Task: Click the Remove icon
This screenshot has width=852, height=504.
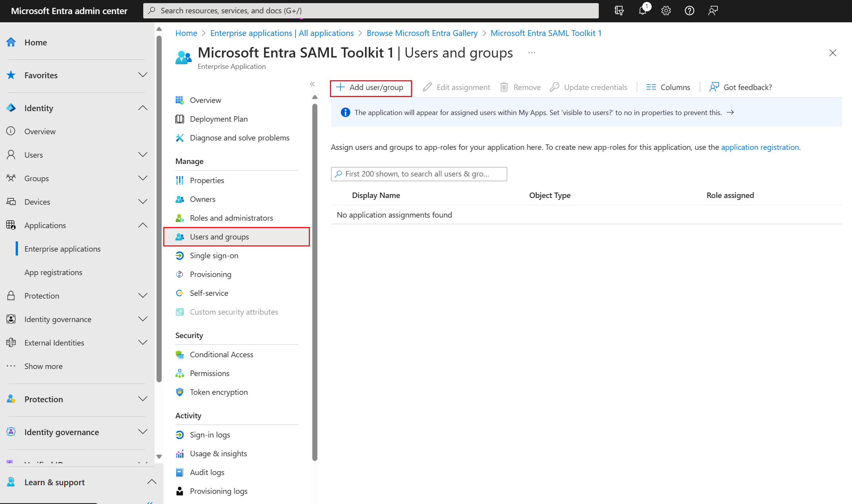Action: pos(503,86)
